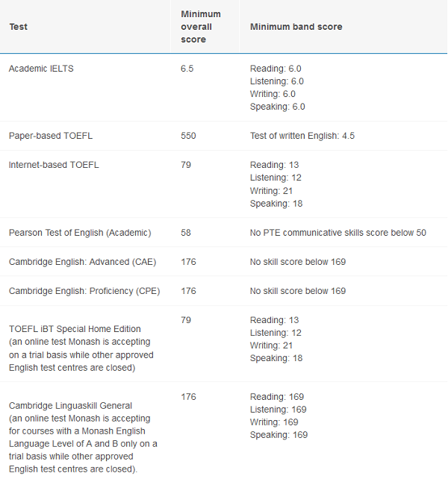Image resolution: width=448 pixels, height=479 pixels.
Task: Select Cambridge English: Advanced (CAE) label
Action: pos(83,262)
